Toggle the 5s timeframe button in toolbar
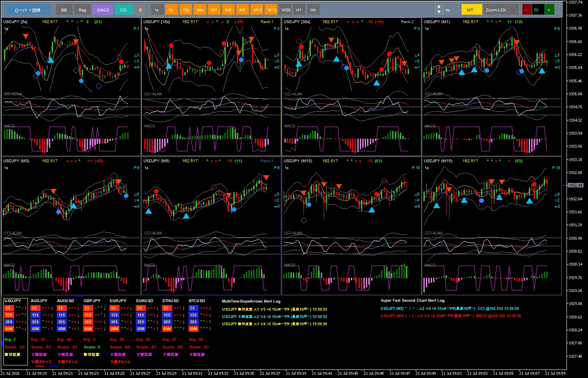The width and height of the screenshot is (588, 378). pyautogui.click(x=171, y=10)
